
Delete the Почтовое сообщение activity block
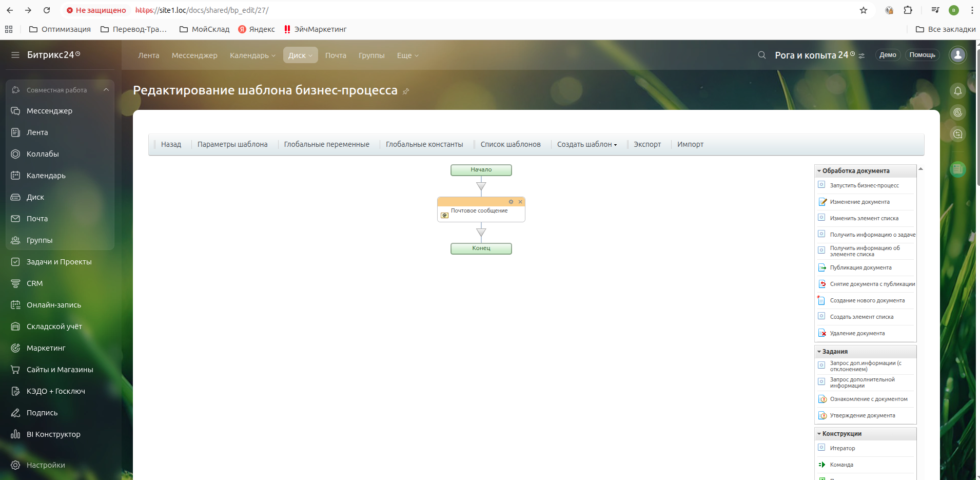tap(520, 202)
